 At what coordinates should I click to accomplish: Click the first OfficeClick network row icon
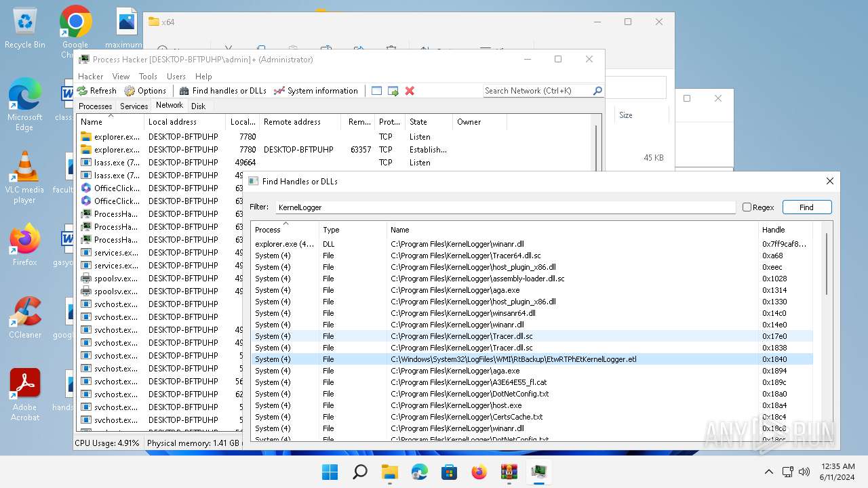coord(85,188)
